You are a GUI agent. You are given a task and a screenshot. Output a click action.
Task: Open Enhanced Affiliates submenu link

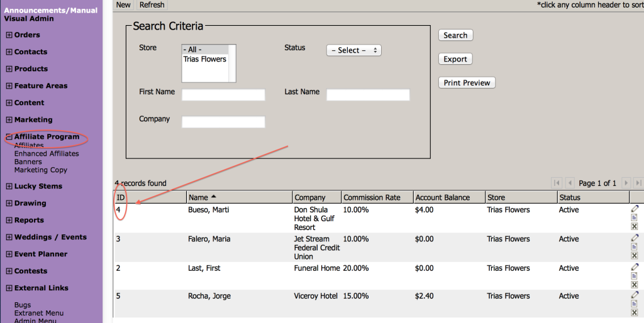pyautogui.click(x=47, y=153)
